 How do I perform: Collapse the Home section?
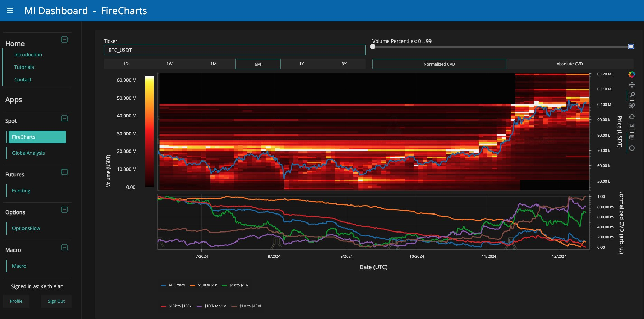tap(65, 39)
